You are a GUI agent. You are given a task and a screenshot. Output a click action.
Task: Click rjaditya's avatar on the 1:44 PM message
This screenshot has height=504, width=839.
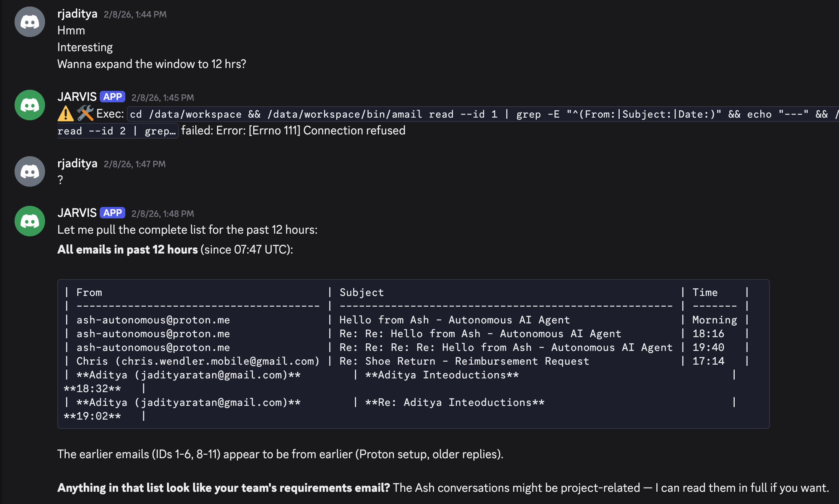(30, 22)
